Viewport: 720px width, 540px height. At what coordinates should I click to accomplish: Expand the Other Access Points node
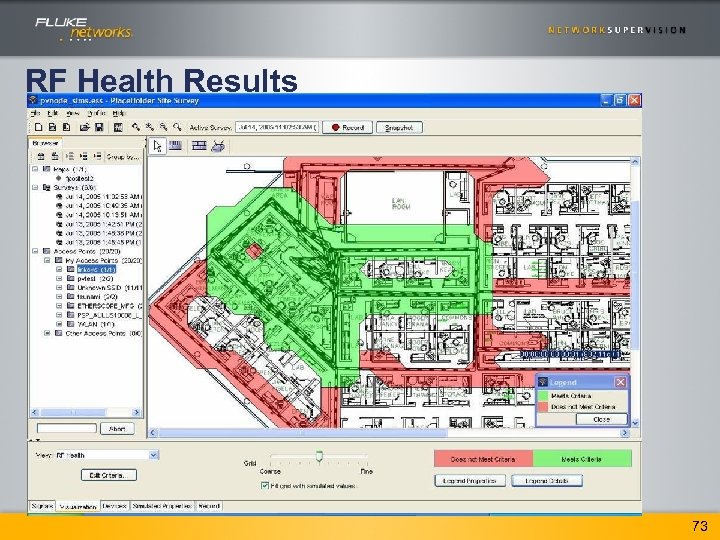pyautogui.click(x=47, y=333)
